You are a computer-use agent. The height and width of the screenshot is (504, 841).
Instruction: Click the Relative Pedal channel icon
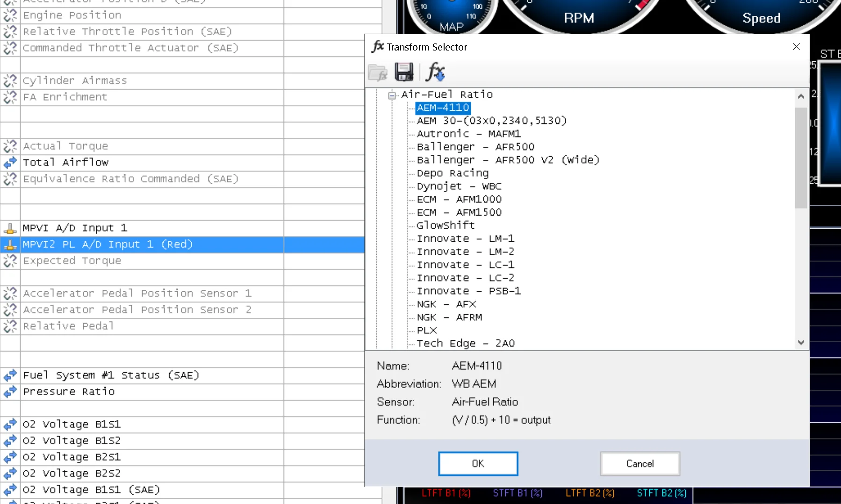[x=10, y=326]
